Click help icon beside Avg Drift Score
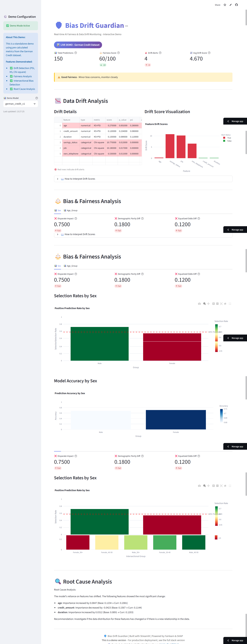Screen dimensions: 247x644 coord(209,53)
